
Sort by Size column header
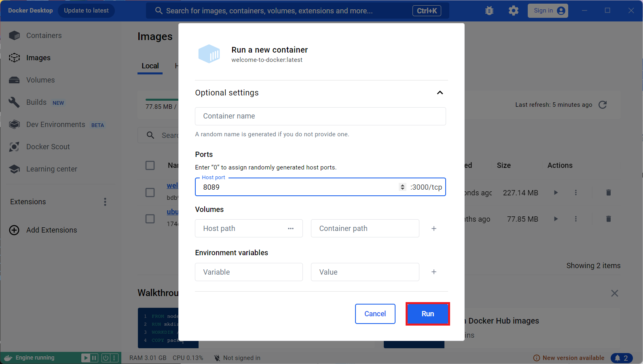point(504,165)
